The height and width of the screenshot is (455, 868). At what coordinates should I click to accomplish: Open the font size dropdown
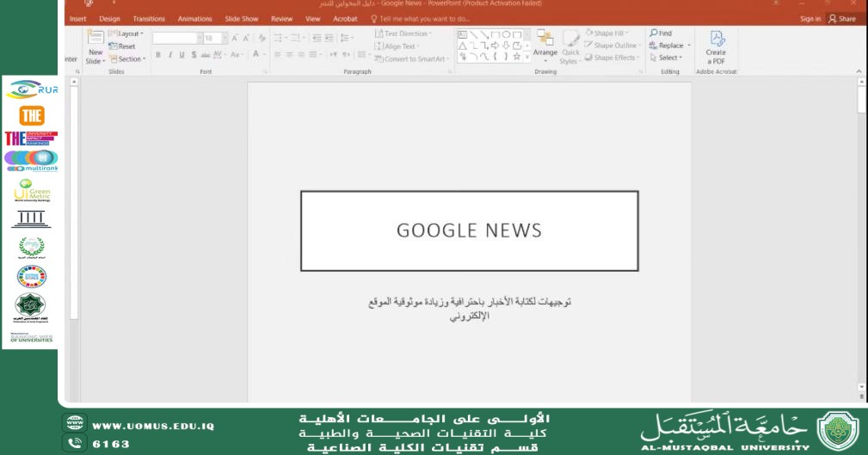tap(225, 38)
